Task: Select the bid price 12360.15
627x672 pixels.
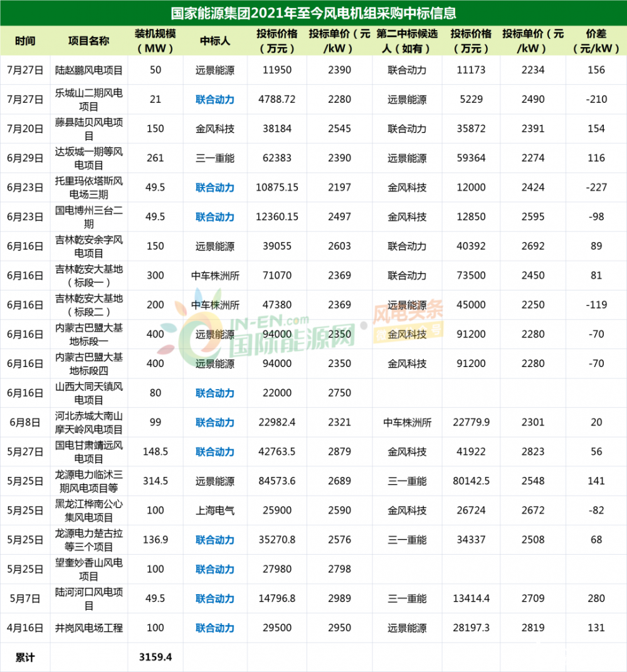Action: click(x=277, y=217)
